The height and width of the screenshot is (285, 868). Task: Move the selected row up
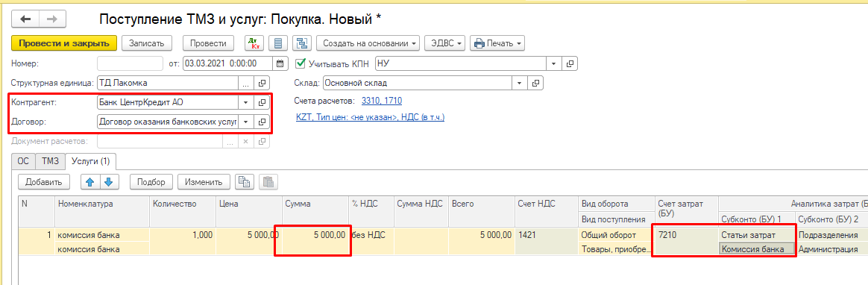[89, 181]
